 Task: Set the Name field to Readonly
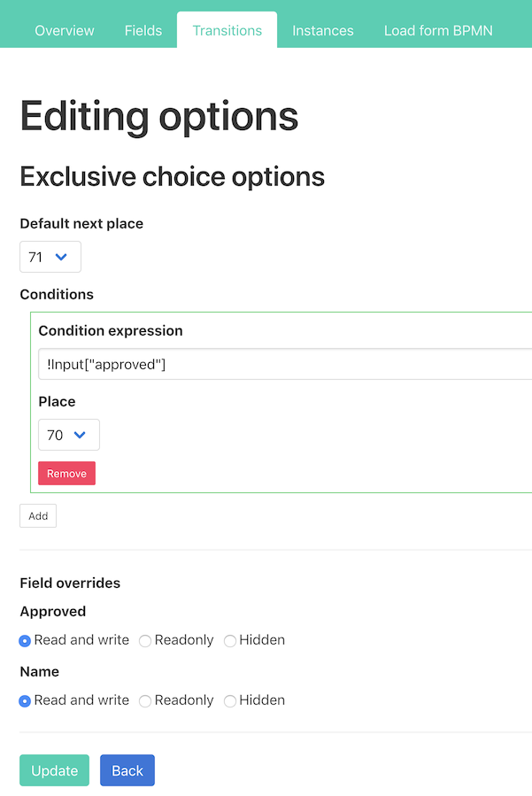pos(145,700)
